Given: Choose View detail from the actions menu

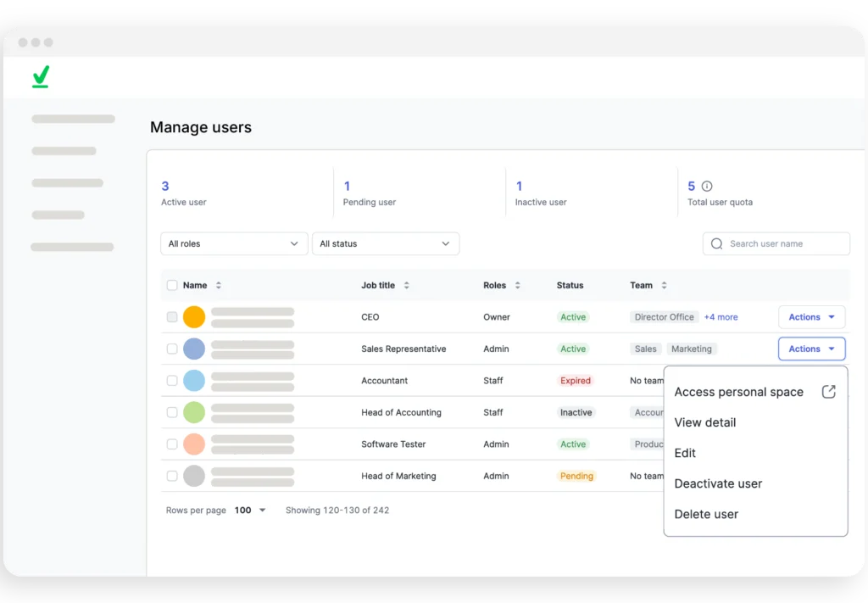Looking at the screenshot, I should coord(705,422).
